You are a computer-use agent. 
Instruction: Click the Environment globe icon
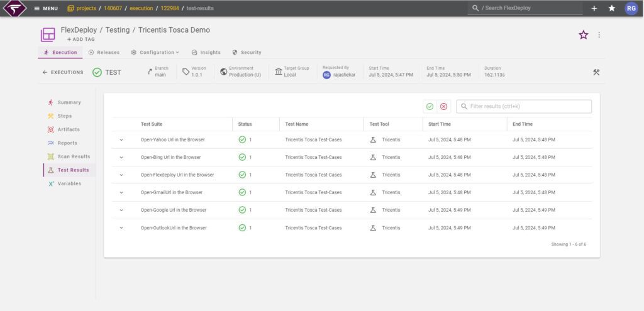(x=223, y=72)
